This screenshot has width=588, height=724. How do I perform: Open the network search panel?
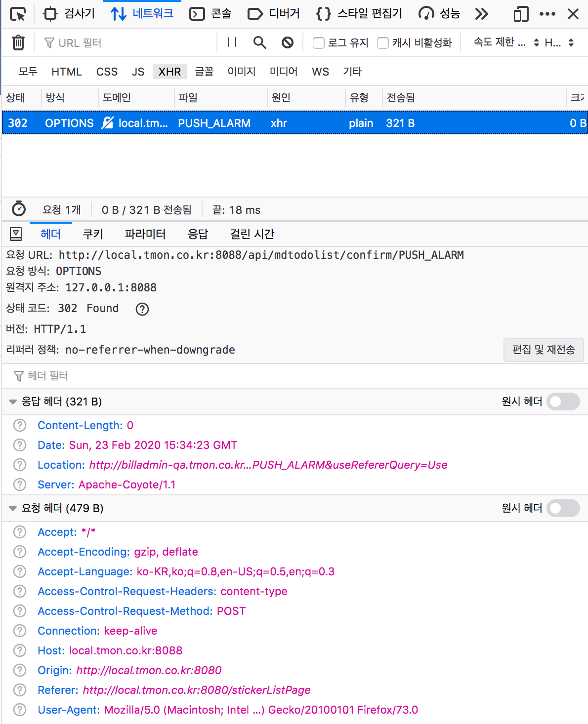[x=260, y=42]
